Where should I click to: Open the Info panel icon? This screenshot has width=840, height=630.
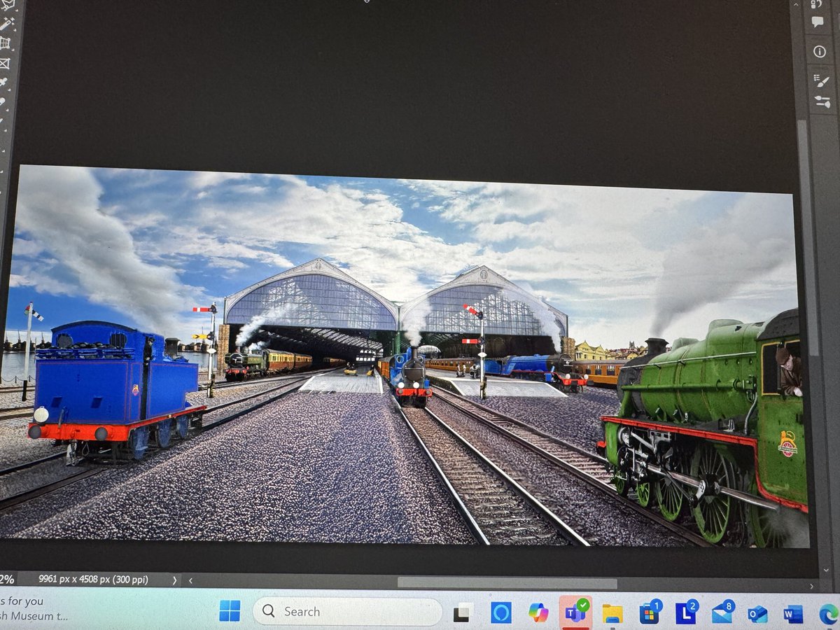tap(818, 50)
